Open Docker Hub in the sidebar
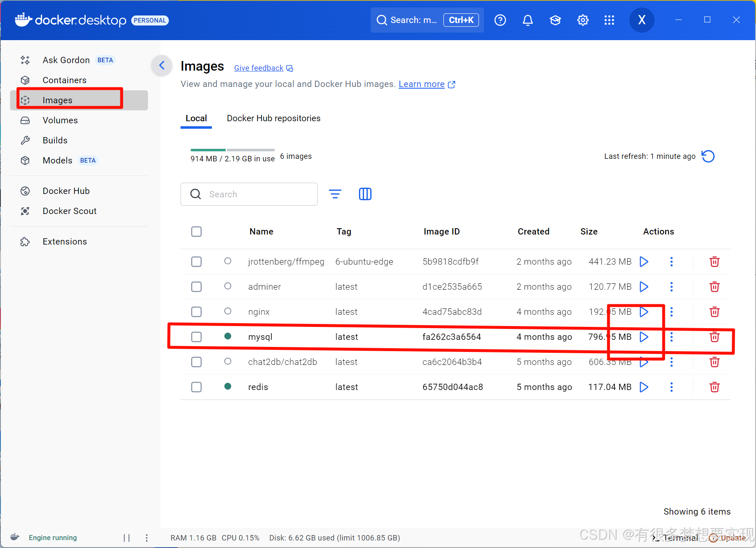Image resolution: width=756 pixels, height=548 pixels. tap(79, 191)
